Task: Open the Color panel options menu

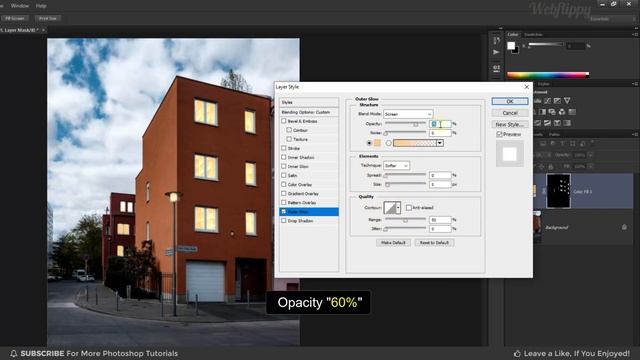Action: coord(636,35)
